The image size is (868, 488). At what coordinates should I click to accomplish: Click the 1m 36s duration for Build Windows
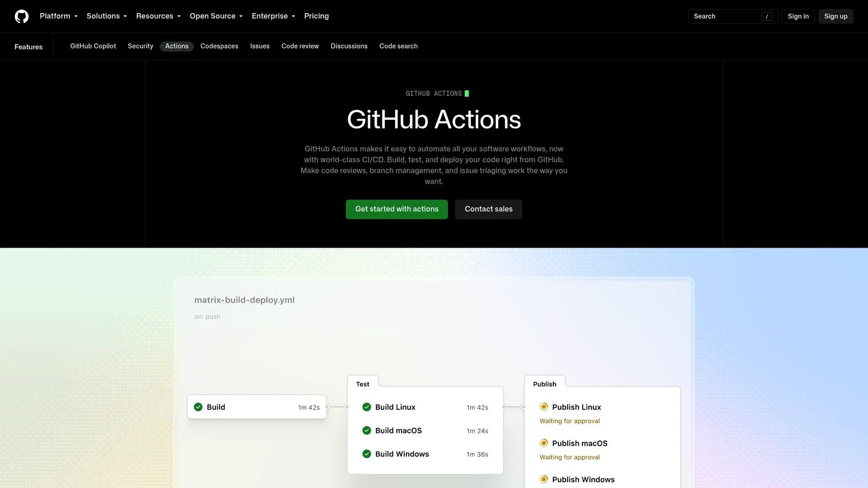point(478,455)
